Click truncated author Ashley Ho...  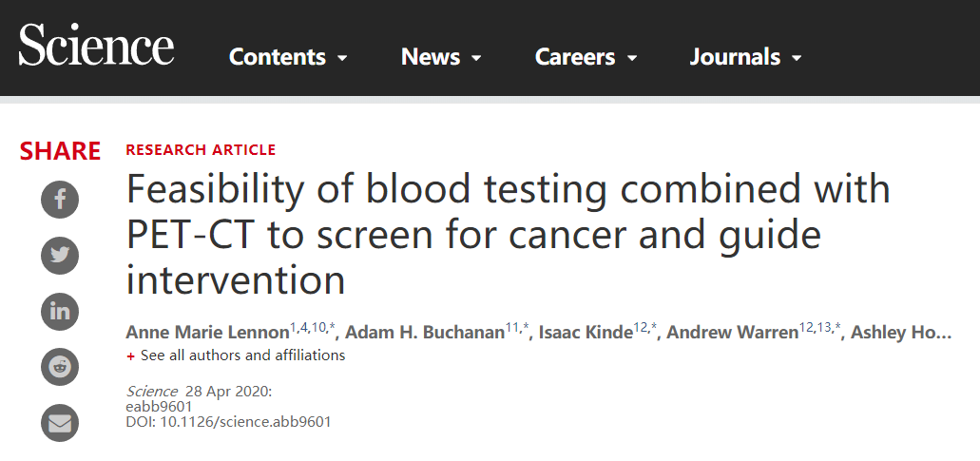(900, 333)
